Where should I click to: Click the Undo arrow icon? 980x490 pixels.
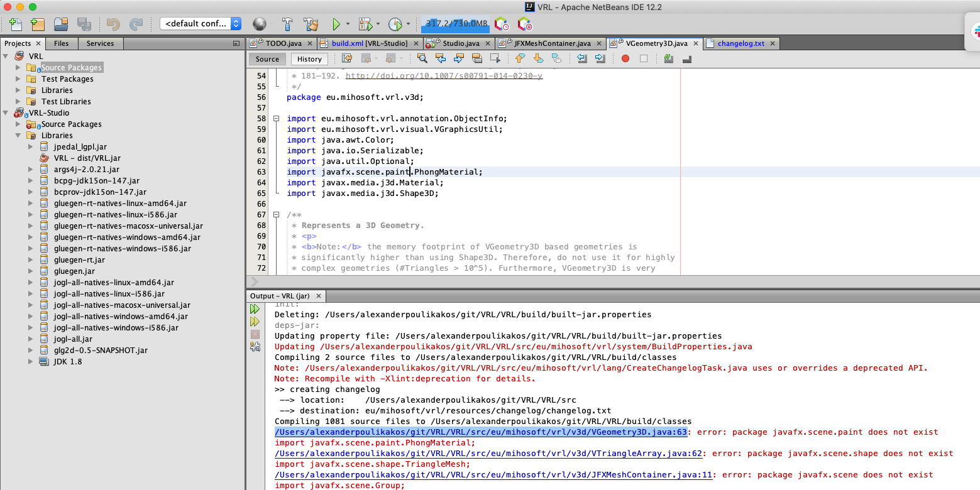tap(113, 24)
